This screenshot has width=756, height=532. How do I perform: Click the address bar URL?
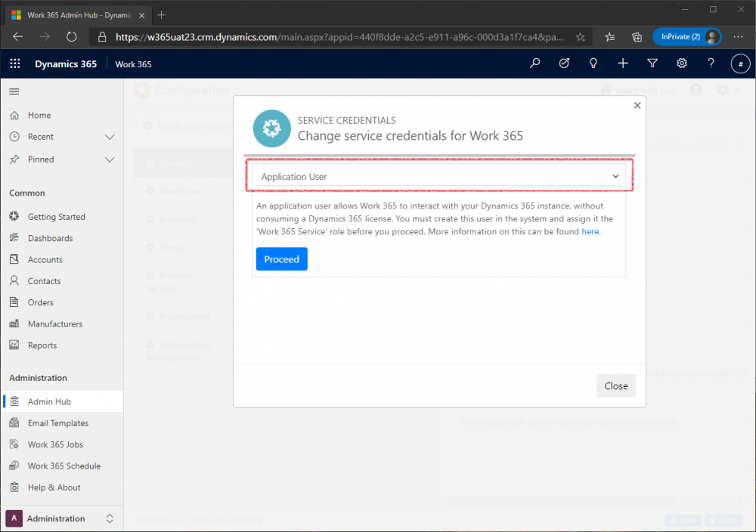[x=339, y=37]
